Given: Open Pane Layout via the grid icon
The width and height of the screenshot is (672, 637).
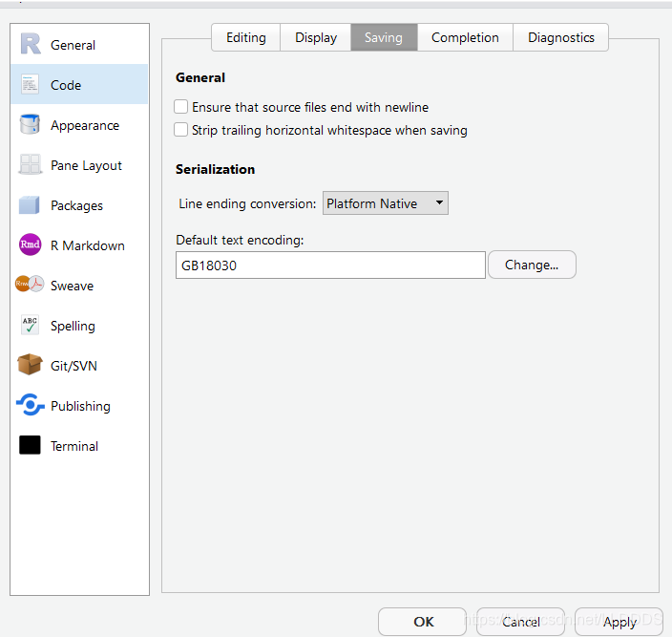Looking at the screenshot, I should coord(30,164).
